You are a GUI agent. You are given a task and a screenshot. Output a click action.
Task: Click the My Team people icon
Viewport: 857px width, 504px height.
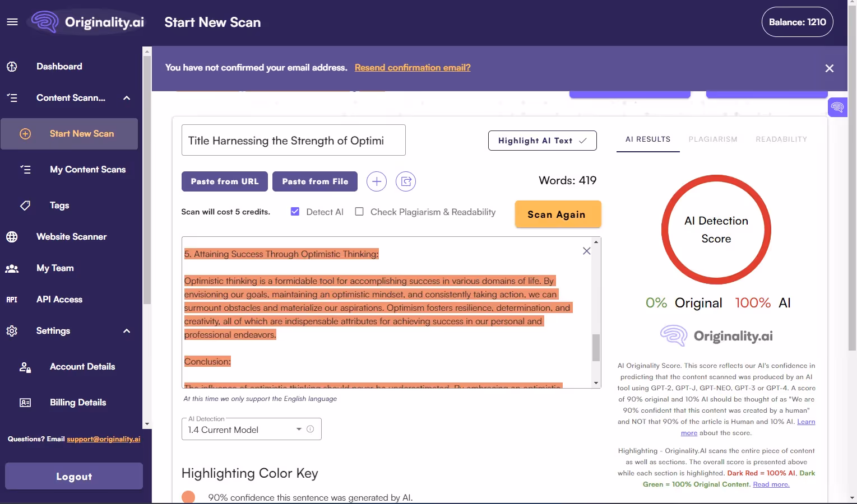[12, 268]
